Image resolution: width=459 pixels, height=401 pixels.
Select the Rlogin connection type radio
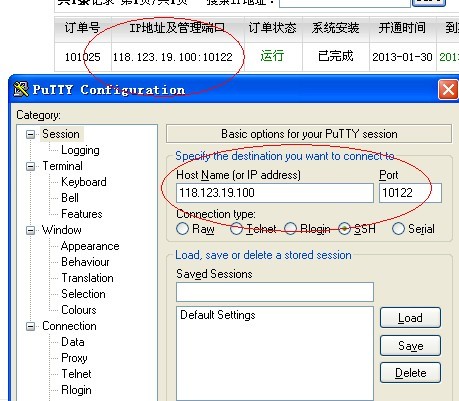click(x=290, y=229)
